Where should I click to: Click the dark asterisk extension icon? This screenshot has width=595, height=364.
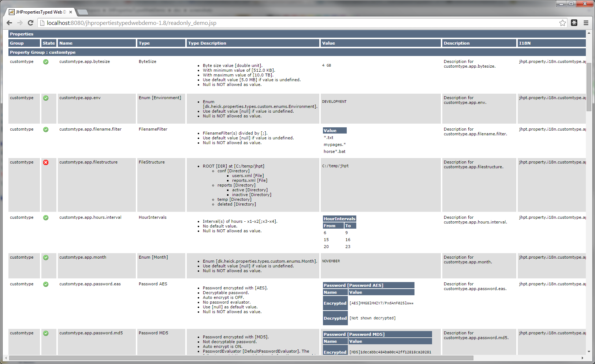[x=574, y=23]
